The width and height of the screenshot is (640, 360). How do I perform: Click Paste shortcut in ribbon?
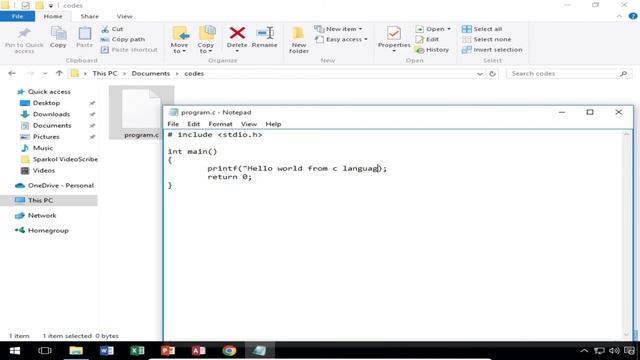129,49
